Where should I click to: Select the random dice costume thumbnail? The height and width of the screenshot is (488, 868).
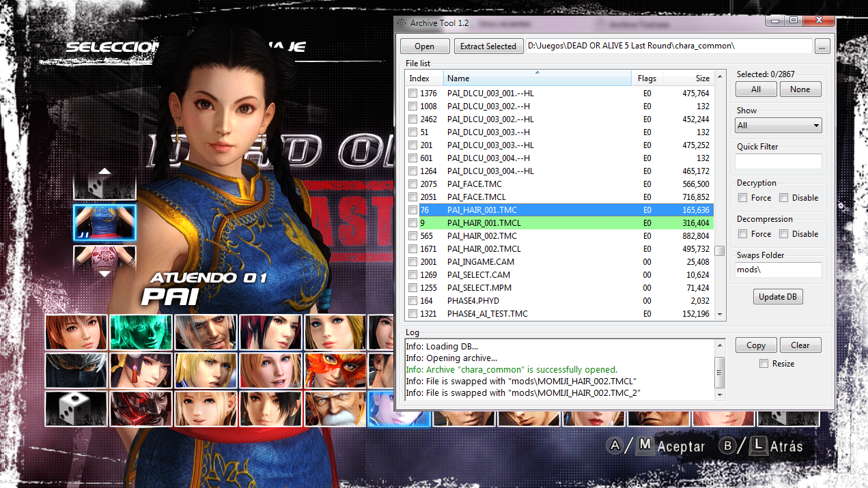tap(104, 187)
